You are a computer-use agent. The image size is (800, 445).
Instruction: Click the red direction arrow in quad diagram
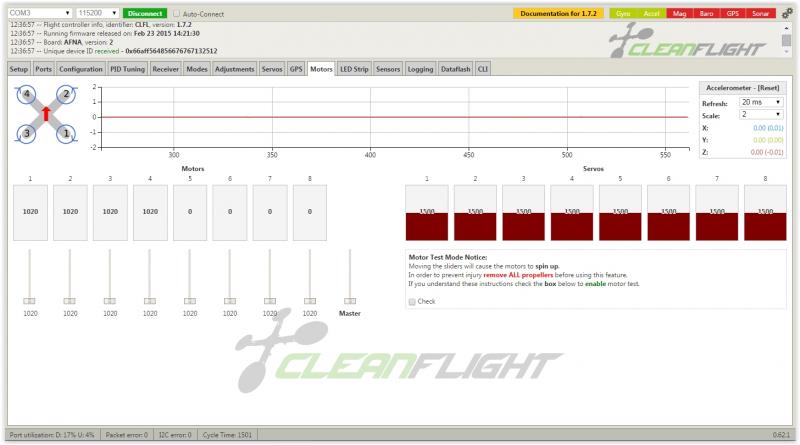(x=46, y=114)
